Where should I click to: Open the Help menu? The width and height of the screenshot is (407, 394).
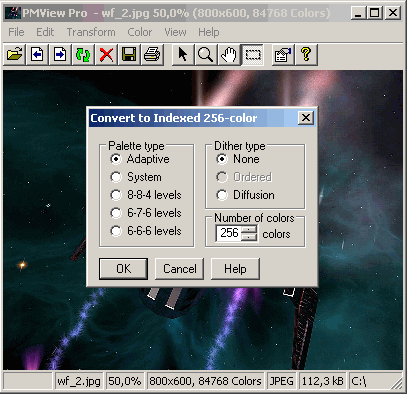point(209,32)
